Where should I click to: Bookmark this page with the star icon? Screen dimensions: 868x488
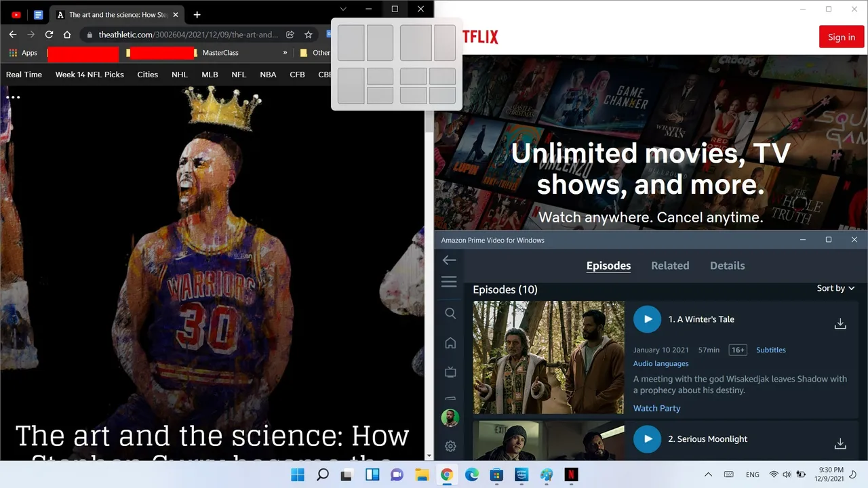point(309,35)
